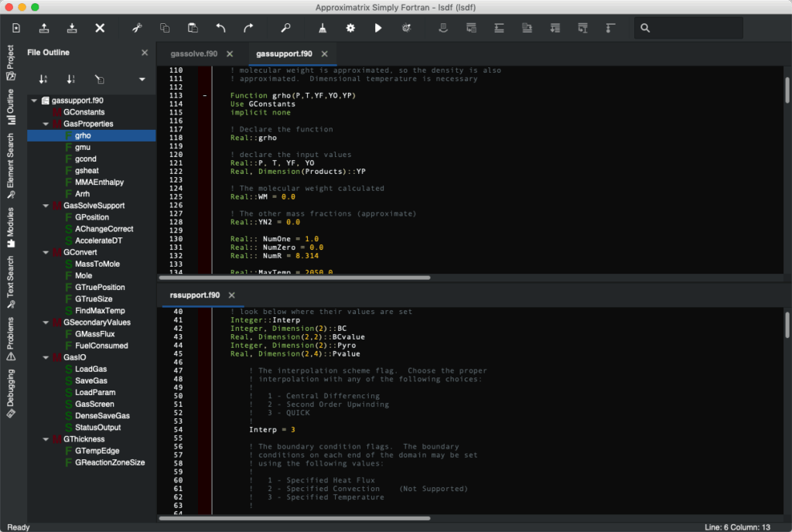Start the debugger bug icon
The height and width of the screenshot is (532, 792).
406,29
